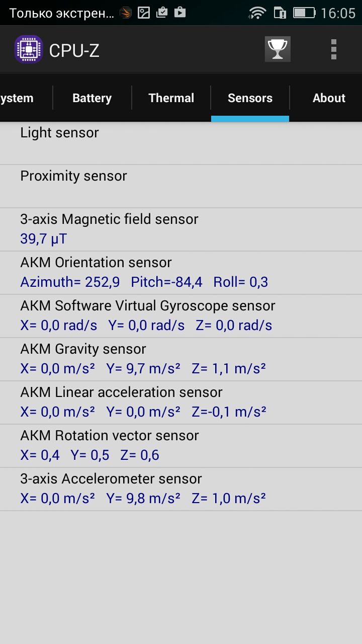Tap the Wi-Fi status bar icon

tap(257, 13)
